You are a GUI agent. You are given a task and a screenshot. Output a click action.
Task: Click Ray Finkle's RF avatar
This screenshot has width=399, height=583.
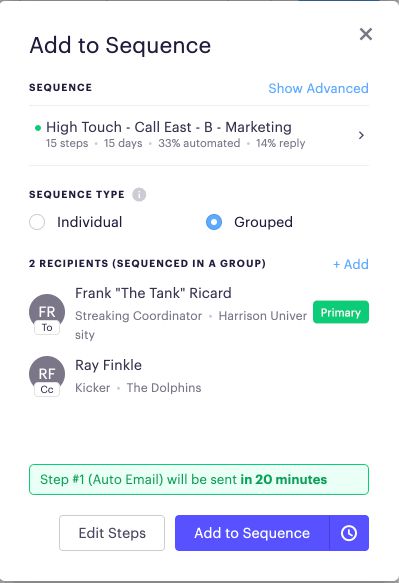click(47, 373)
